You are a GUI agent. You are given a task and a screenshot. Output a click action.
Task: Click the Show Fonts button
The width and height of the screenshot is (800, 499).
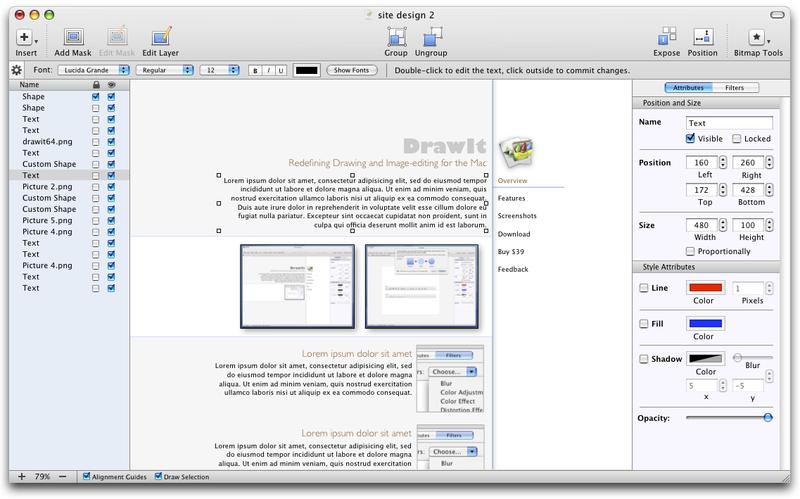pos(357,70)
